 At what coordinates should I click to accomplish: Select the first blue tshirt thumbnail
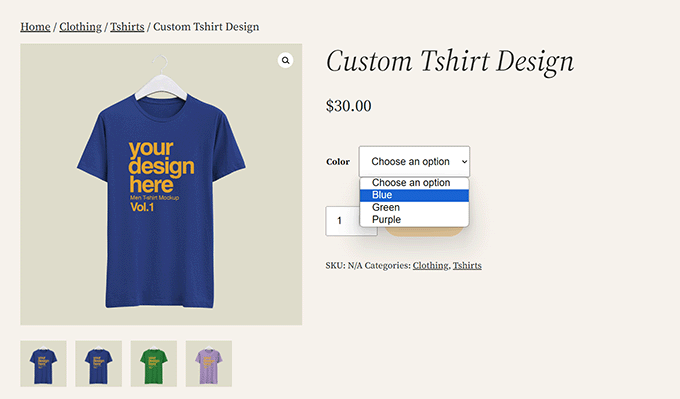pyautogui.click(x=43, y=363)
